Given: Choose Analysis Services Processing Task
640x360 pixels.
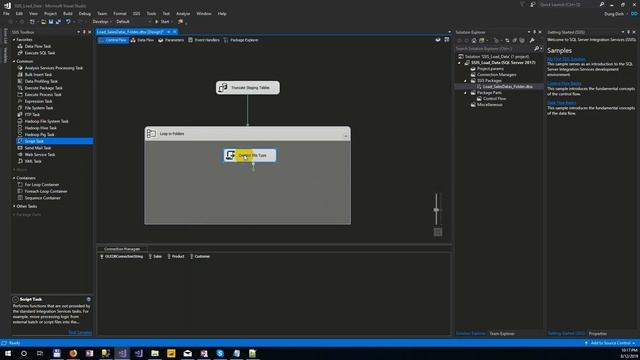Looking at the screenshot, I should (53, 68).
